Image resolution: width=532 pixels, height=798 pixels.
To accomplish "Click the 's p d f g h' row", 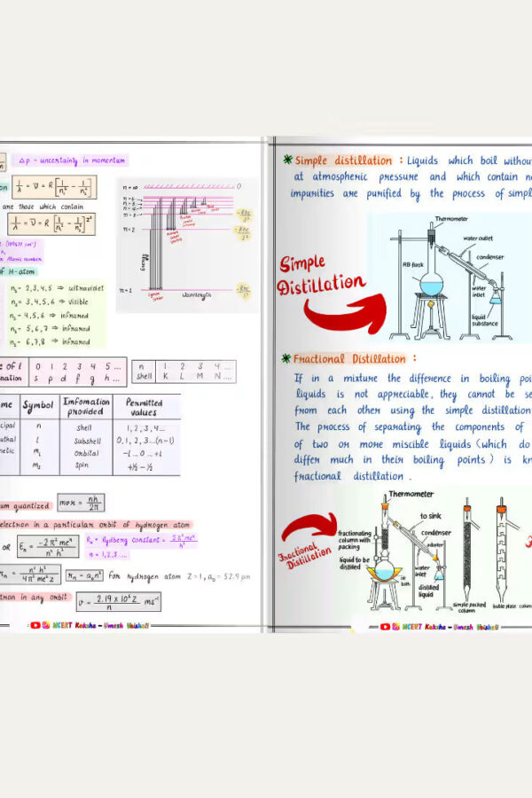I will (x=77, y=379).
